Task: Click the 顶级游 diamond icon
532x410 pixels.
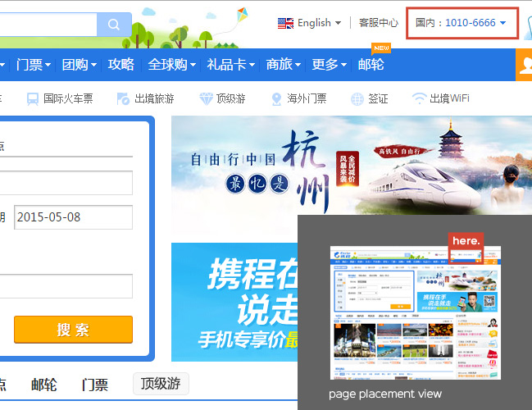Action: click(x=206, y=98)
